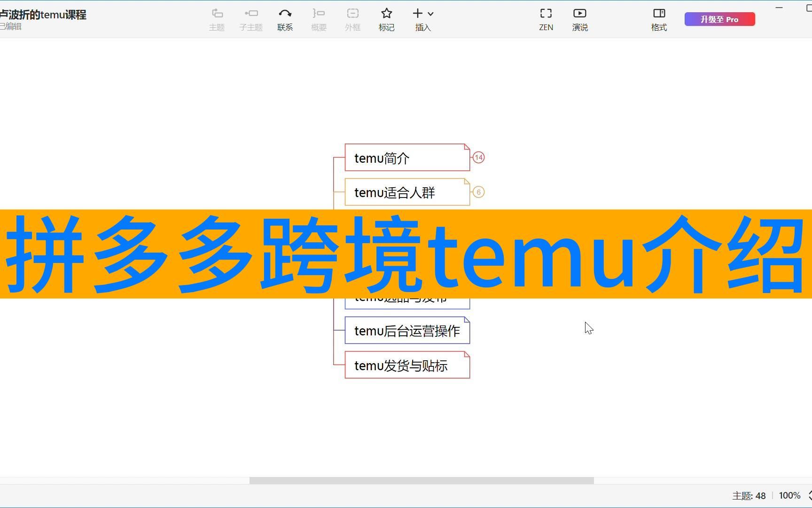Click the topic count 主题: 48 status

tap(749, 496)
